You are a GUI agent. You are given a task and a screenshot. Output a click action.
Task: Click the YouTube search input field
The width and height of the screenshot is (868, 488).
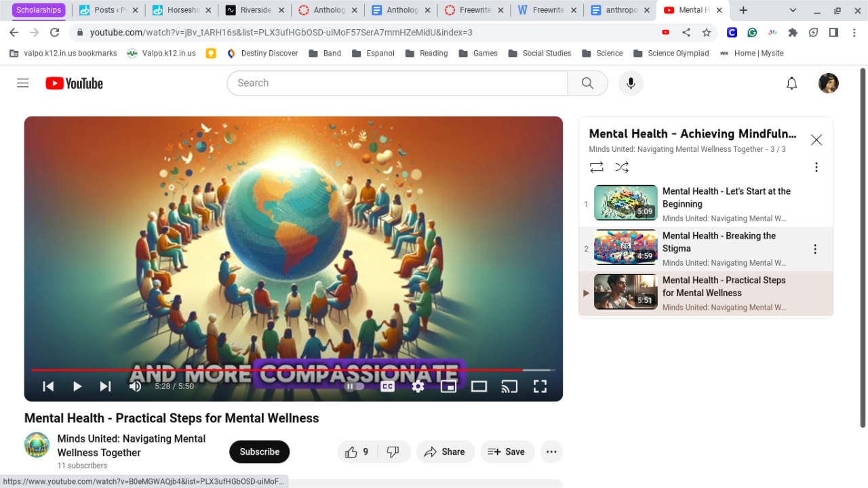397,83
